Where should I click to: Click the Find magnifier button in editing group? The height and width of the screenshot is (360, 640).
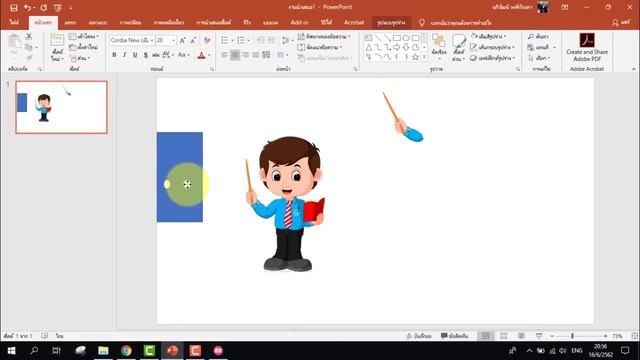click(x=538, y=37)
